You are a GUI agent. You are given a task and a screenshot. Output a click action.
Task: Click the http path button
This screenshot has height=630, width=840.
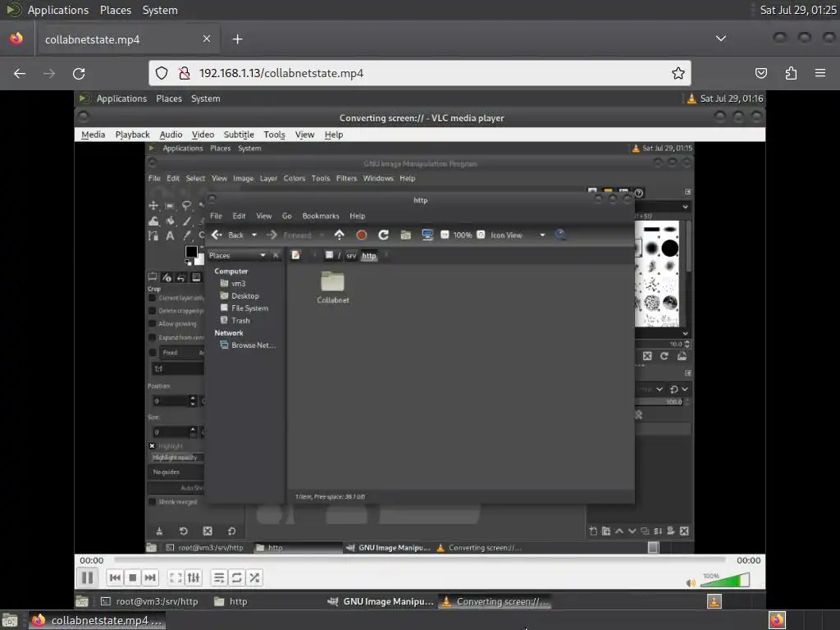point(368,256)
